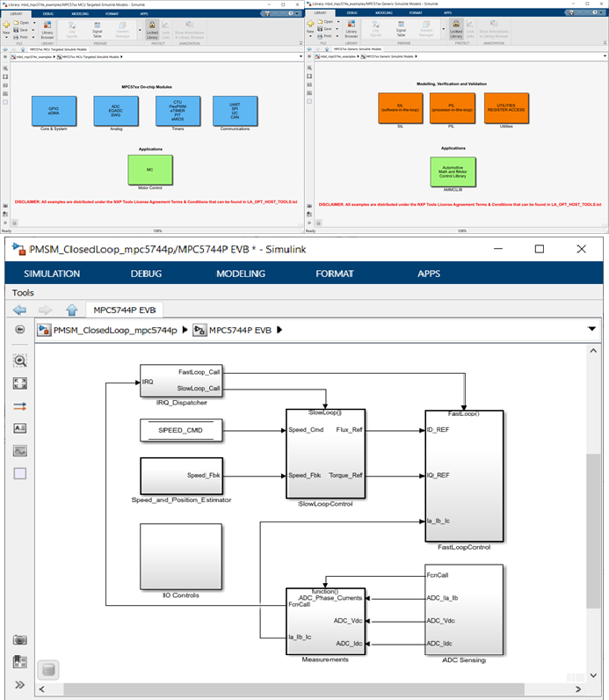This screenshot has height=700, width=609.
Task: Open the DEBUG tab in PMSM window
Action: coord(146,273)
